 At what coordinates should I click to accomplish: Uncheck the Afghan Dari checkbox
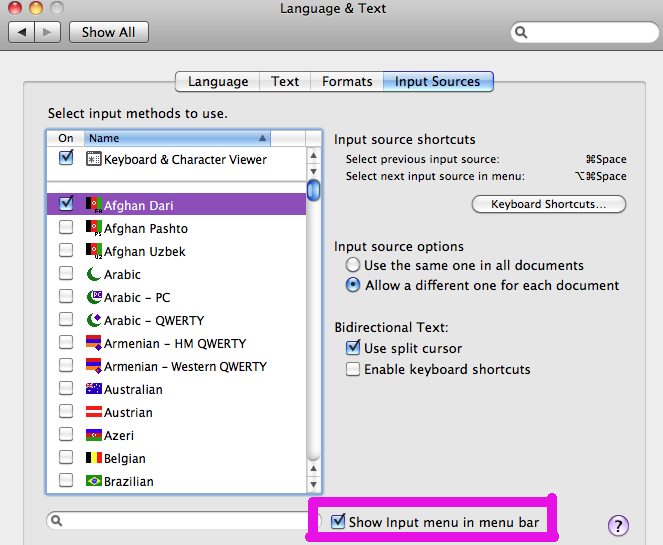point(66,204)
